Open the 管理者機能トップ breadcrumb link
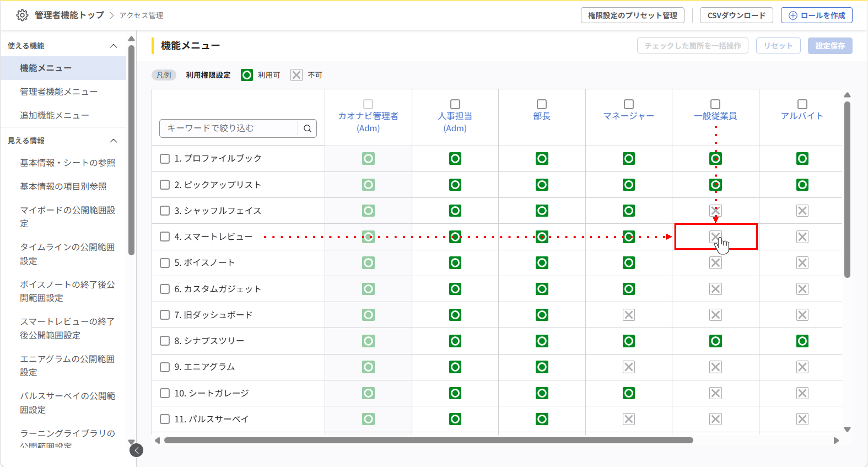Screen dimensions: 868x467 point(69,16)
